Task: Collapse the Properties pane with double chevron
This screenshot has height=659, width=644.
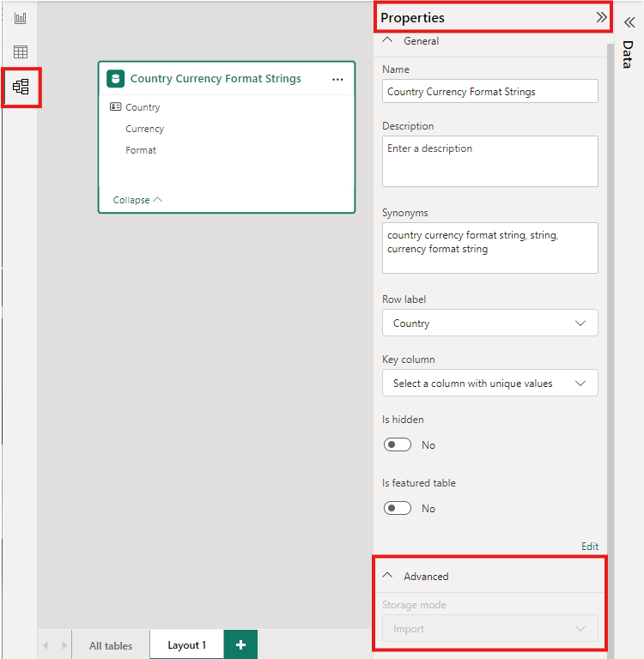Action: pyautogui.click(x=601, y=17)
